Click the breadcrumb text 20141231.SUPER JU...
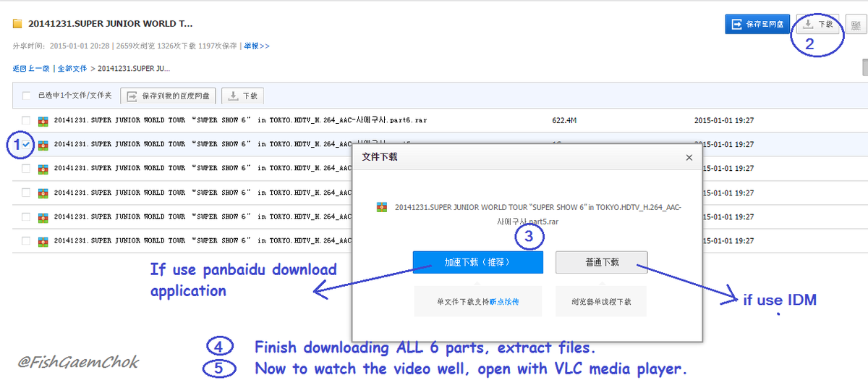 (134, 69)
